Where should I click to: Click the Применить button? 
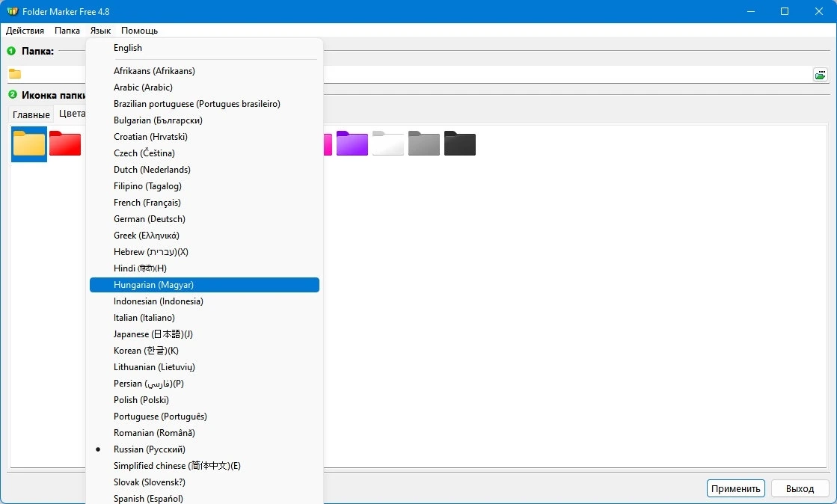coord(735,488)
